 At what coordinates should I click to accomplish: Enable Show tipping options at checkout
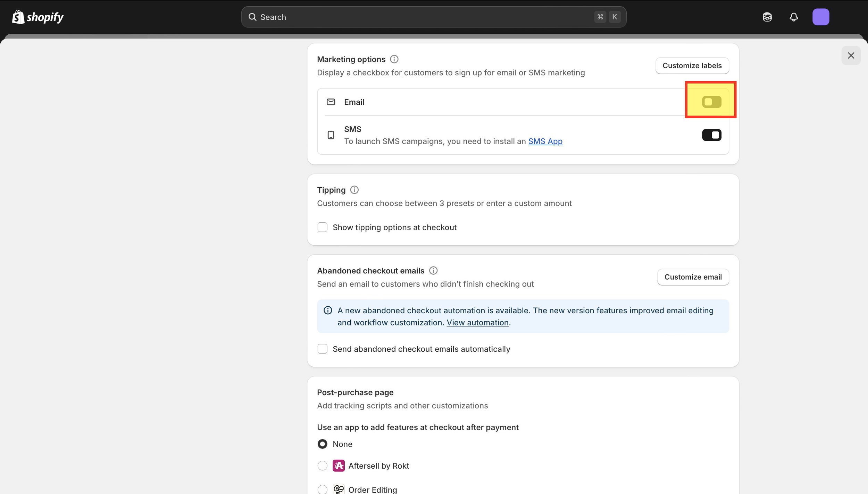click(323, 227)
